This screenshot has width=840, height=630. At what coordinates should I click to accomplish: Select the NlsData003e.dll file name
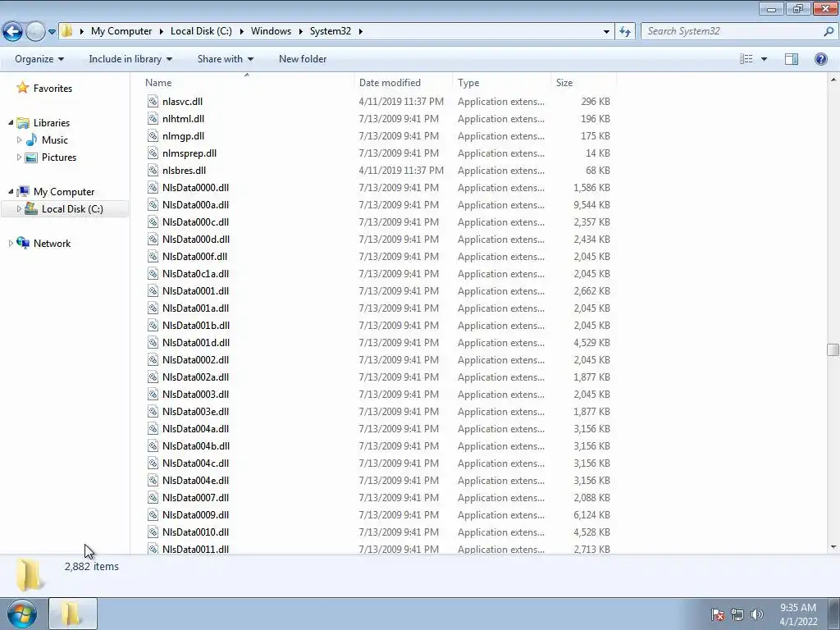point(195,412)
